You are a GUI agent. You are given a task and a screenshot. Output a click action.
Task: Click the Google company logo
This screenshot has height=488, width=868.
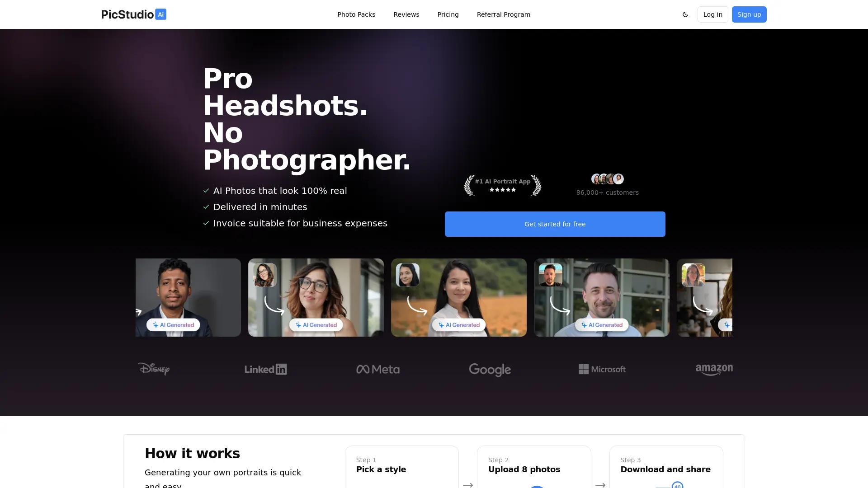(490, 369)
